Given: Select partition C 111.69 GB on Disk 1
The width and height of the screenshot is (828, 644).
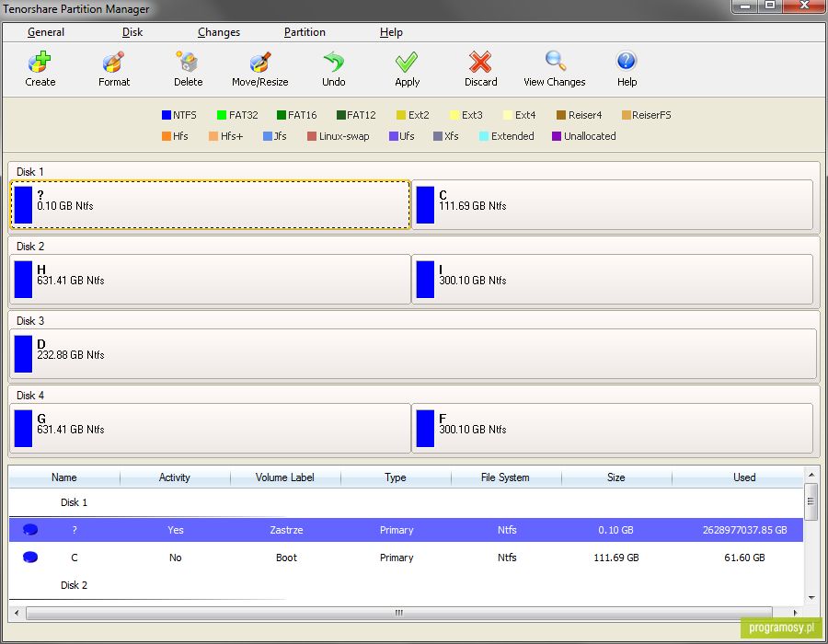Looking at the screenshot, I should (x=612, y=205).
